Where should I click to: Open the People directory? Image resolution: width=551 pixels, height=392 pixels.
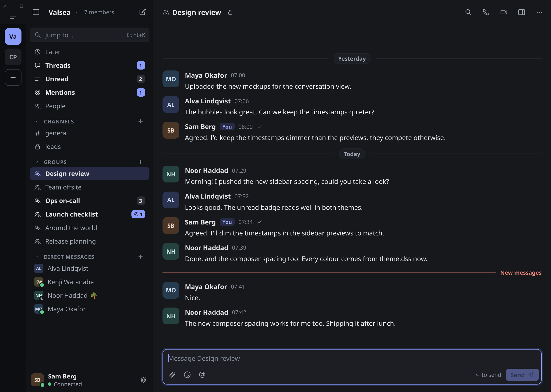(90, 106)
